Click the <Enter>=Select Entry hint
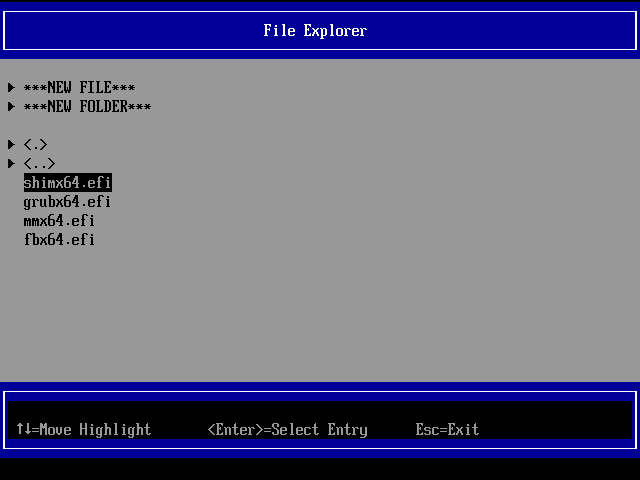 coord(287,430)
